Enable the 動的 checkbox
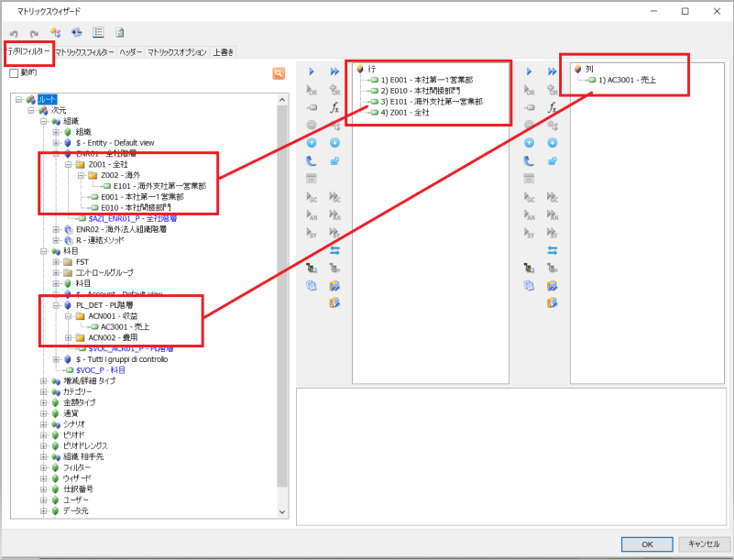Viewport: 734px width, 560px height. tap(14, 73)
